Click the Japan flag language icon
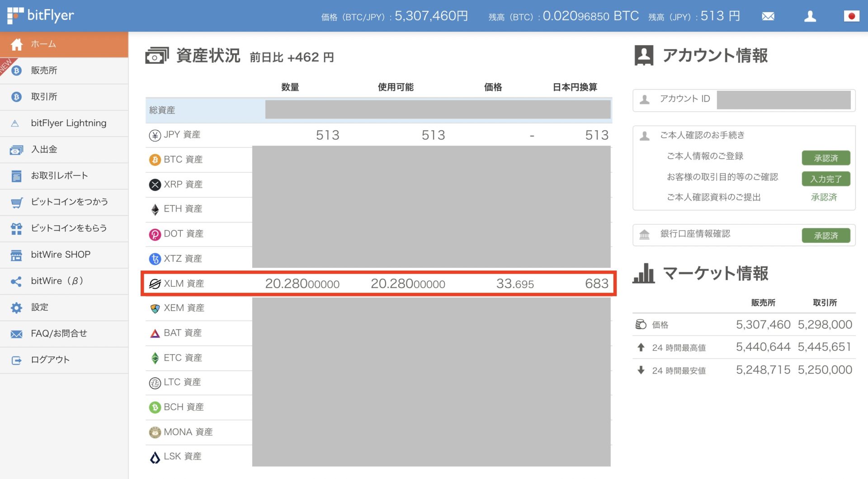 [851, 17]
